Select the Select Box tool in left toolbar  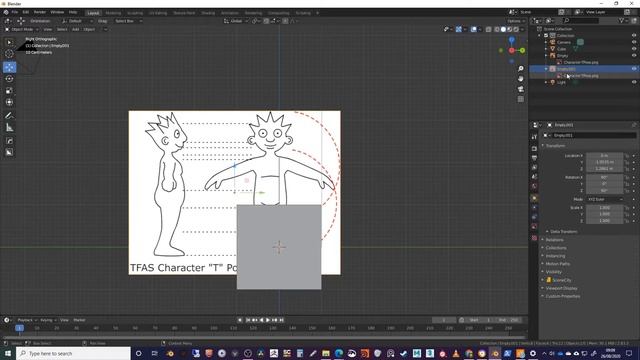click(x=9, y=42)
